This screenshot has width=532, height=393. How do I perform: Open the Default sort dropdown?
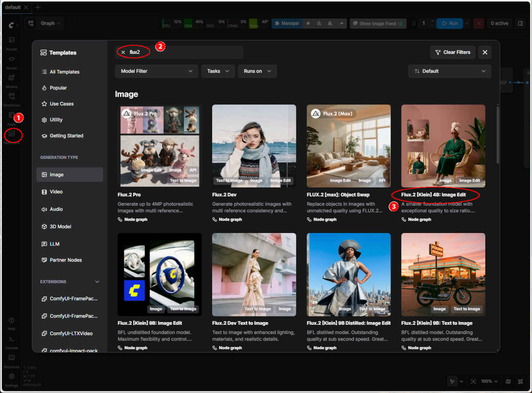tap(449, 71)
